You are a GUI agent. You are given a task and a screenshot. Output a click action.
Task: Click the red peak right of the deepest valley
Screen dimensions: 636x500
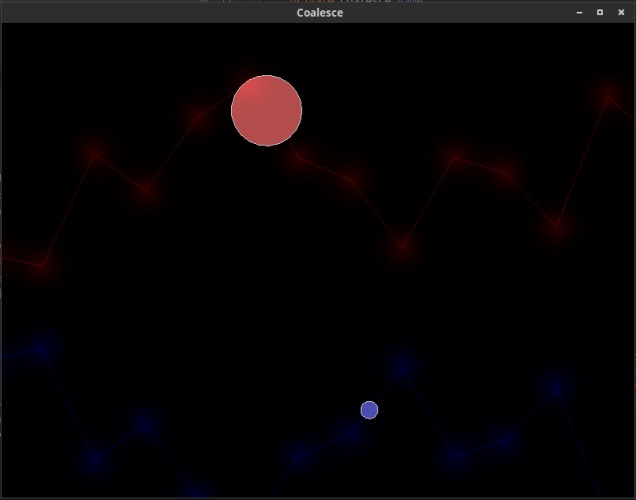tap(454, 158)
